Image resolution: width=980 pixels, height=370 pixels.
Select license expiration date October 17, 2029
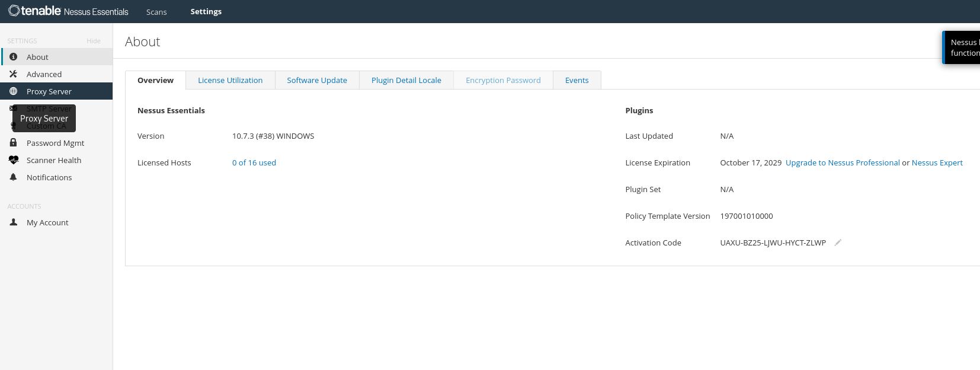pyautogui.click(x=751, y=162)
